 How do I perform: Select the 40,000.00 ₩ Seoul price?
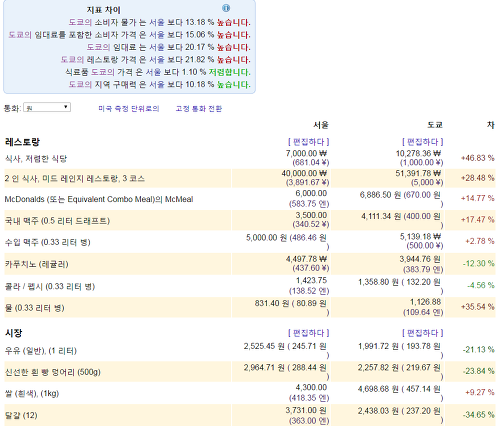(x=304, y=173)
